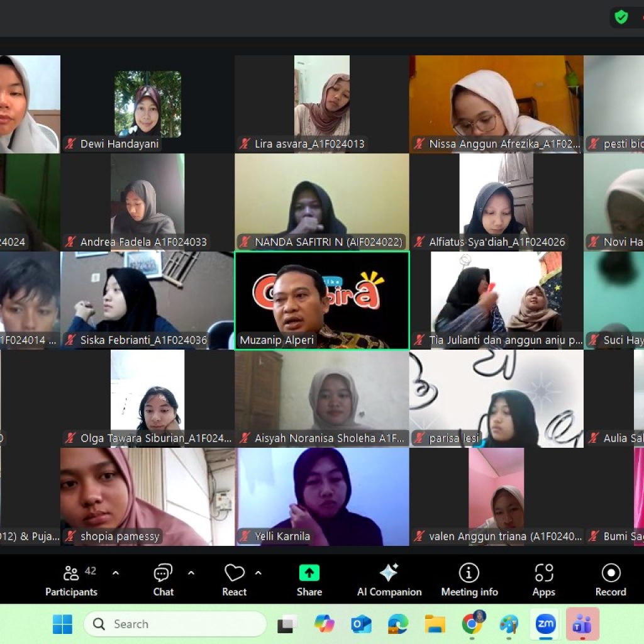
Task: Expand the arrow next to Participants
Action: click(116, 573)
